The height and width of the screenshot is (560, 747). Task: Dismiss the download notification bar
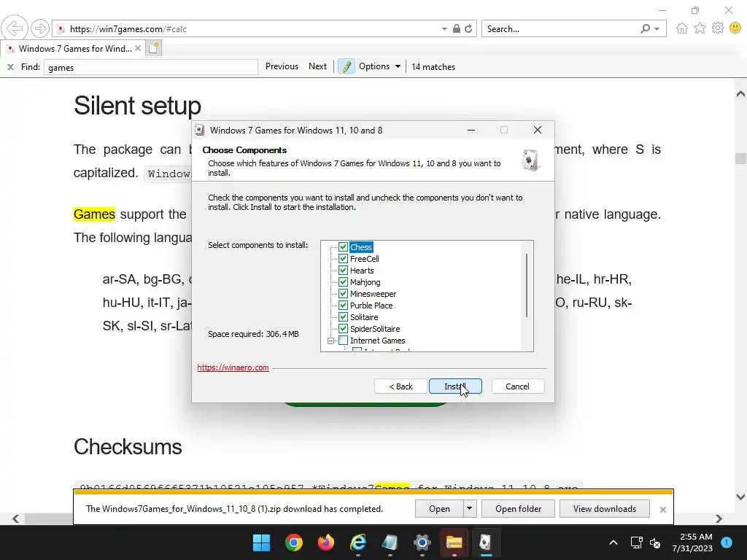[662, 510]
